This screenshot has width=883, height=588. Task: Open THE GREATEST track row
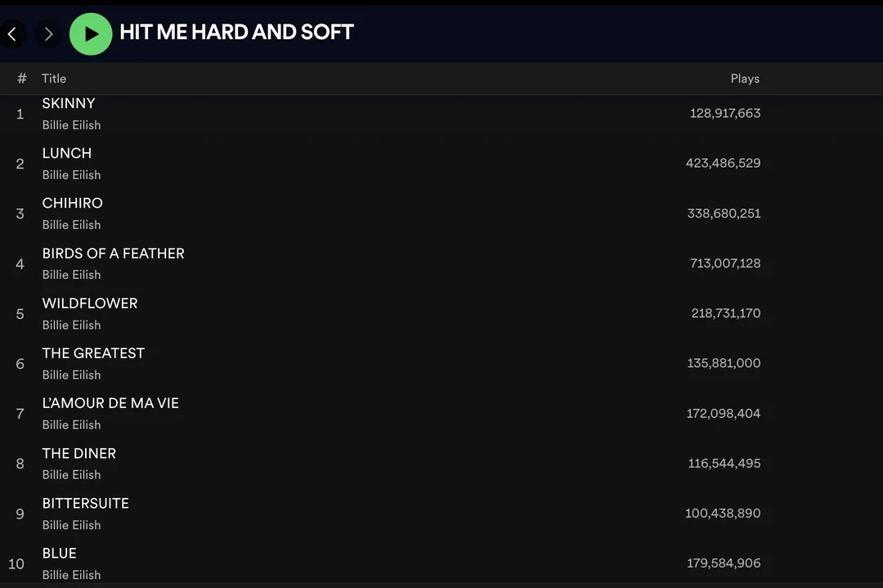[x=93, y=353]
